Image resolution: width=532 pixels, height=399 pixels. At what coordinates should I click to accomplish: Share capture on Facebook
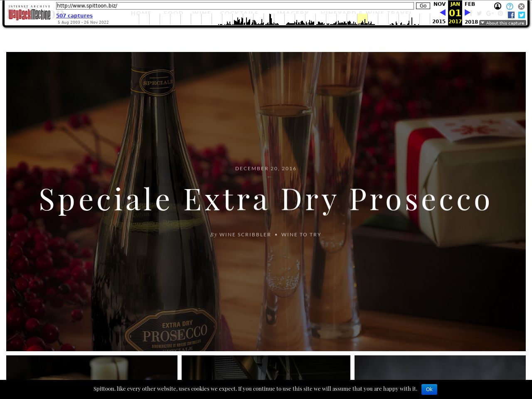tap(511, 15)
